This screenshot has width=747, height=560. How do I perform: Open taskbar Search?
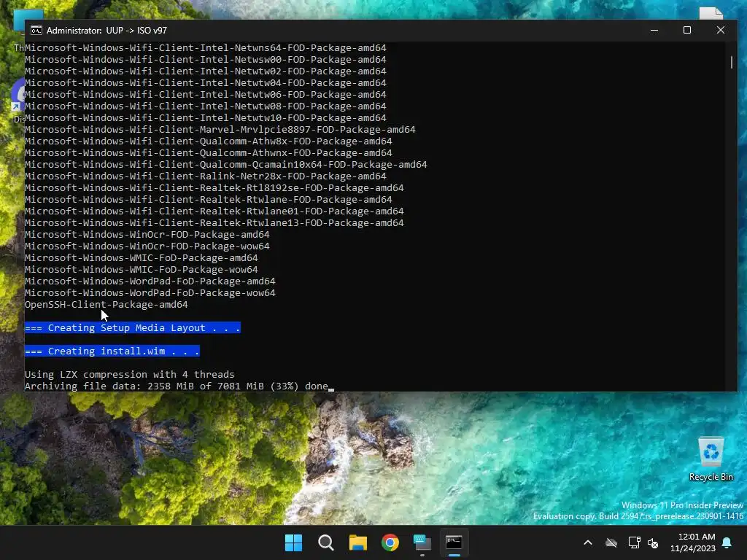point(326,542)
